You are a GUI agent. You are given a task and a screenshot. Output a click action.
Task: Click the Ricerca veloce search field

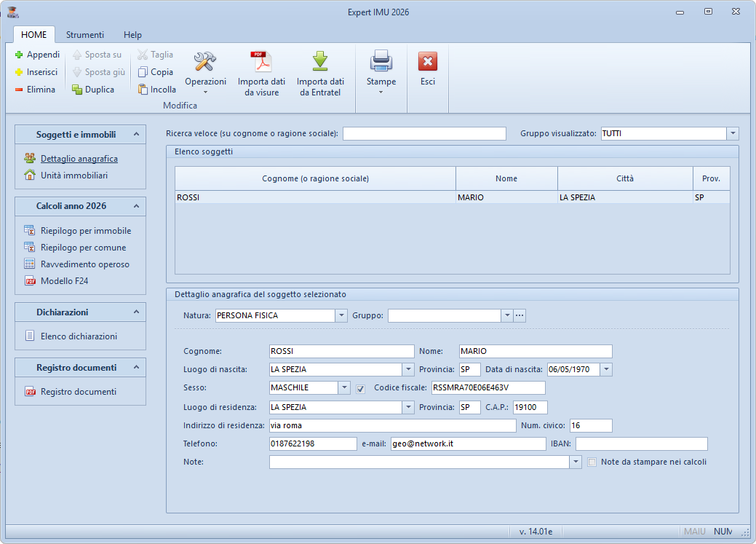[x=424, y=134]
